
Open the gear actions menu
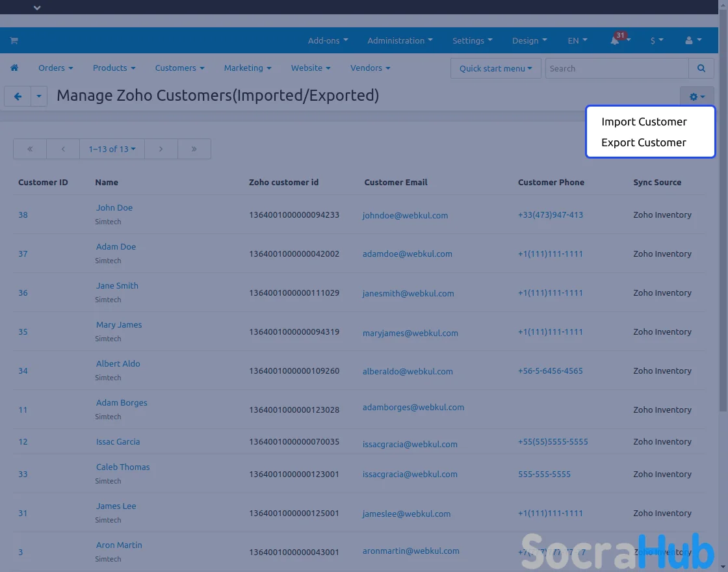(697, 97)
